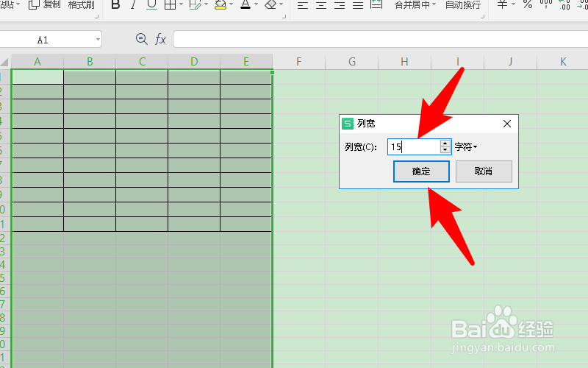Open the name box dropdown
The height and width of the screenshot is (368, 588).
98,40
